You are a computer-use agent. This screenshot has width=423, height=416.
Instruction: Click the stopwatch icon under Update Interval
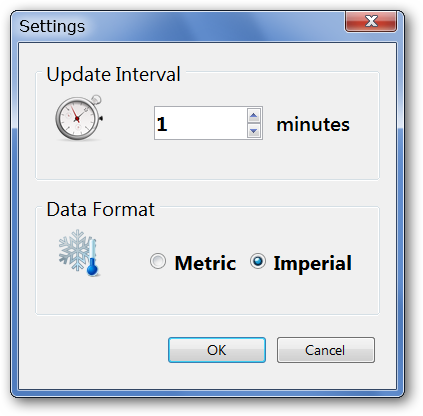click(79, 118)
